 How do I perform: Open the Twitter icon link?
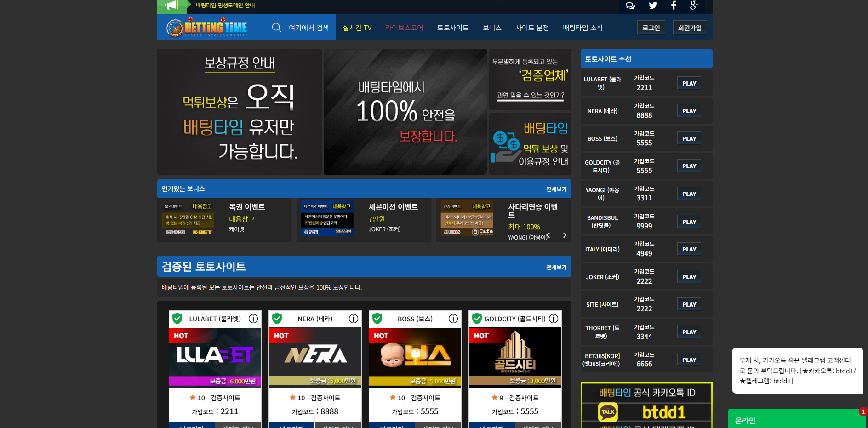[652, 6]
